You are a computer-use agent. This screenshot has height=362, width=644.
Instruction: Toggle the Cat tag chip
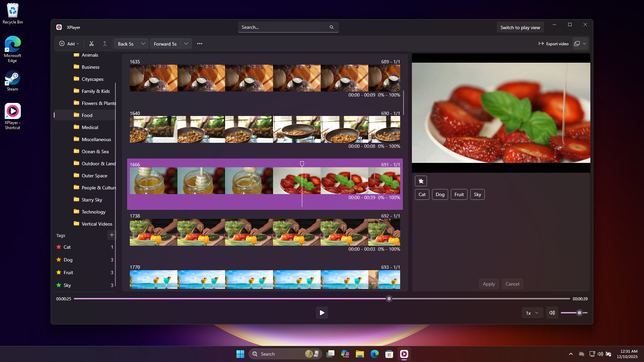pos(422,194)
